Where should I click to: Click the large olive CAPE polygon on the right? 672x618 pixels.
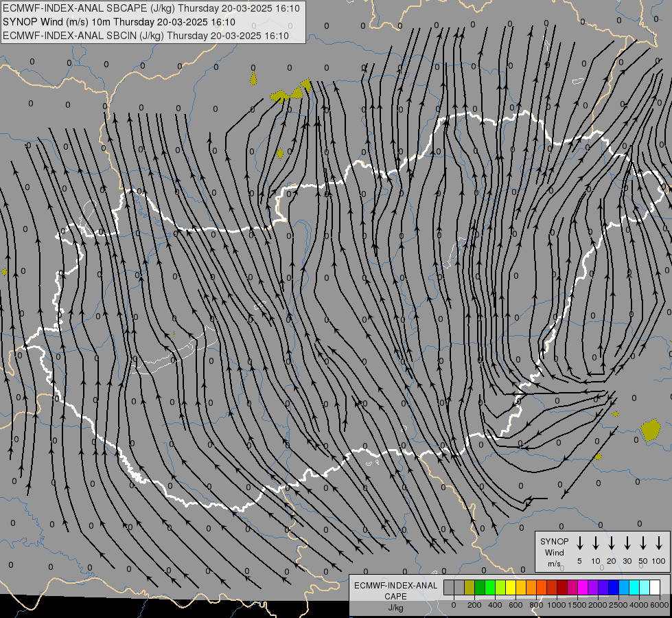(x=651, y=430)
